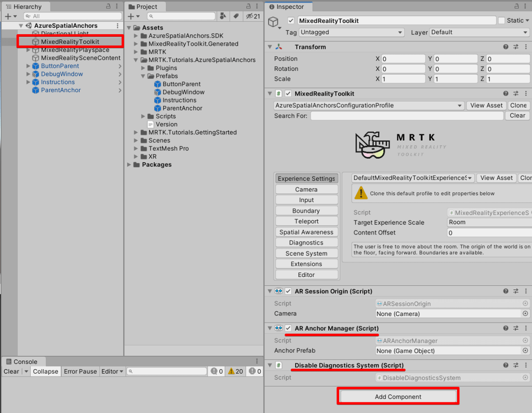Toggle the Static checkbox
The height and width of the screenshot is (413, 532).
click(501, 20)
